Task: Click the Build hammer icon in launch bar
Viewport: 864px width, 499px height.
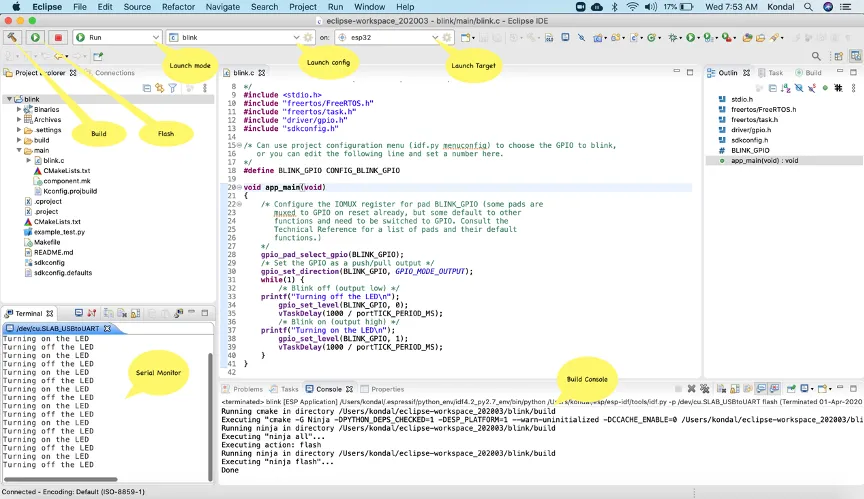Action: tap(13, 37)
